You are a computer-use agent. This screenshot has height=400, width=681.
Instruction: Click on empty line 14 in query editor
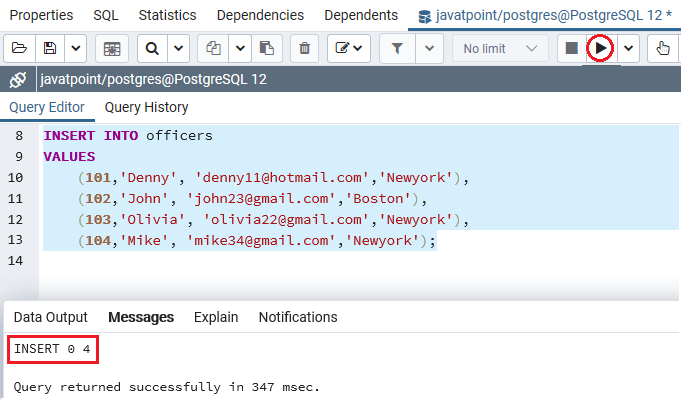pos(300,260)
